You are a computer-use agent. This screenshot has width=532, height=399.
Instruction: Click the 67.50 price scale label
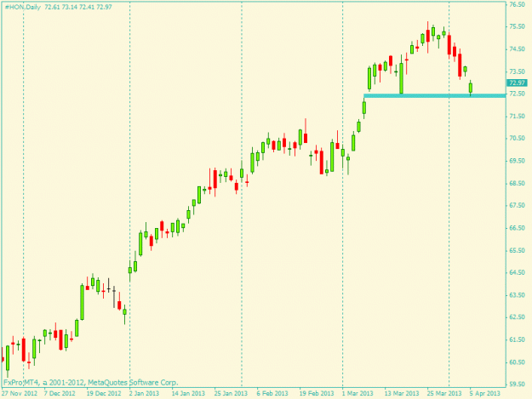[x=517, y=205]
